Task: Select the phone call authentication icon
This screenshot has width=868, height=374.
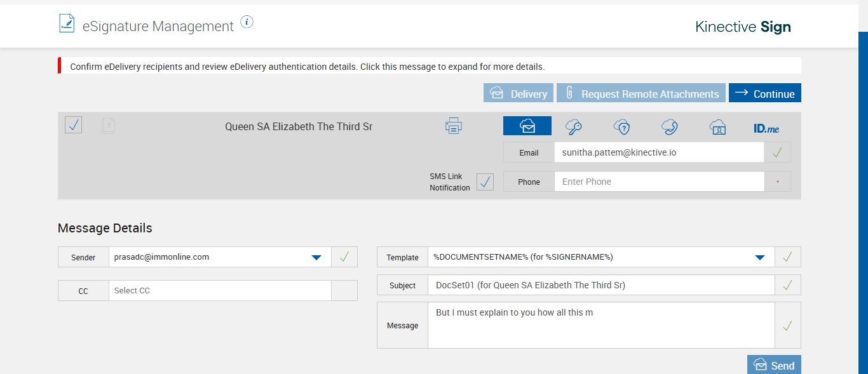Action: point(669,127)
